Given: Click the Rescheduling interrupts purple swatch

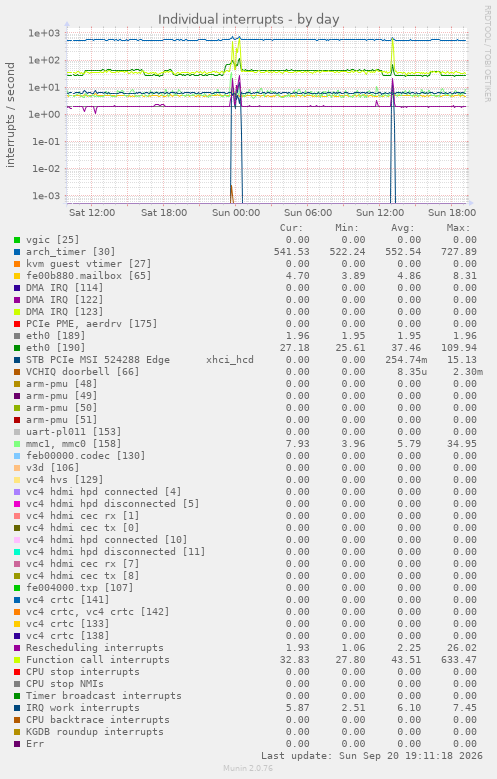Looking at the screenshot, I should point(17,648).
